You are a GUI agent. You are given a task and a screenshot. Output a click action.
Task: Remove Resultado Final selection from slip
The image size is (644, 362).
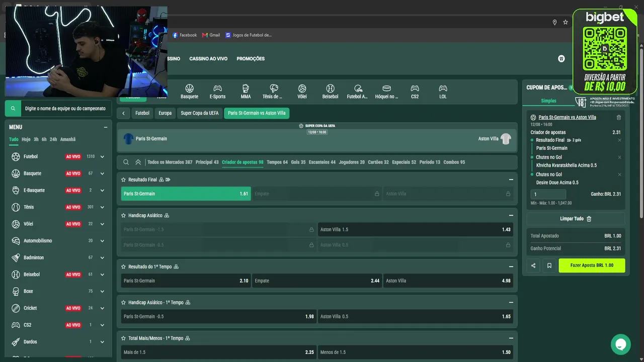pyautogui.click(x=619, y=140)
